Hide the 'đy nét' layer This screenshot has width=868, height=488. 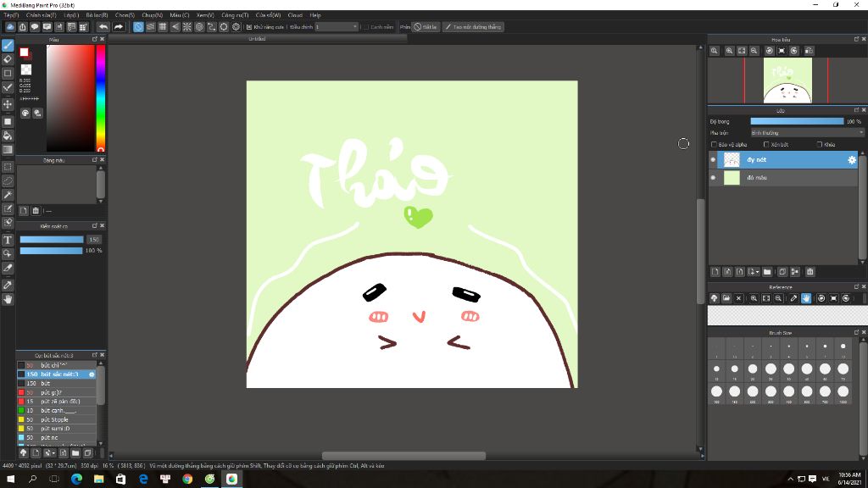[x=713, y=160]
